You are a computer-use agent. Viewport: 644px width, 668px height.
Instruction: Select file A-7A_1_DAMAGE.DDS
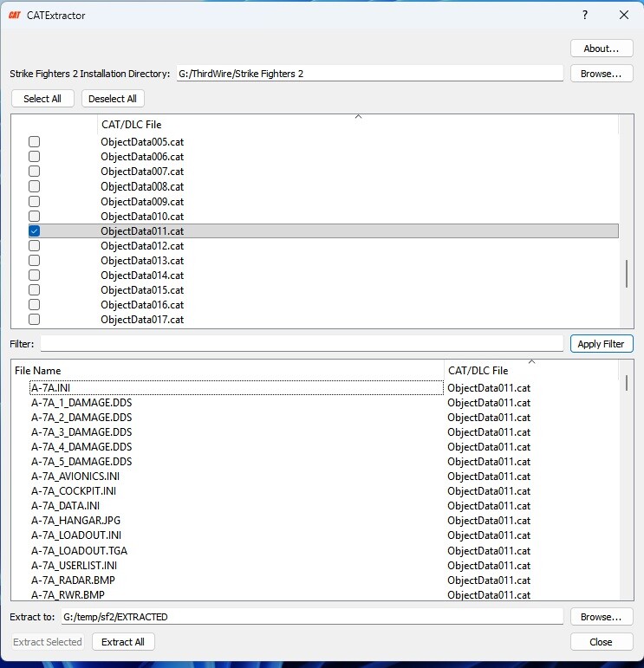(81, 403)
